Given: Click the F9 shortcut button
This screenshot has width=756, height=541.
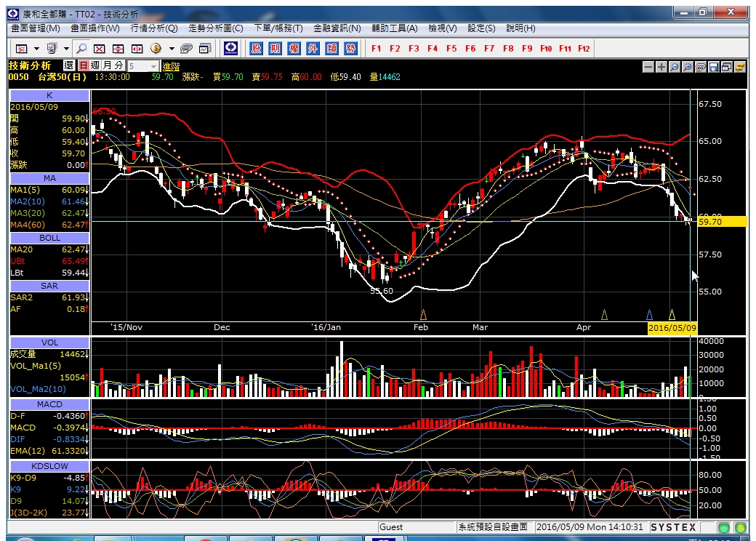Looking at the screenshot, I should 527,48.
